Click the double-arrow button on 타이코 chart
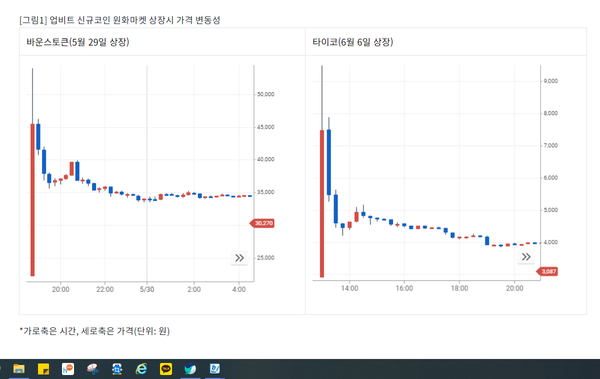The width and height of the screenshot is (600, 379). click(x=526, y=256)
